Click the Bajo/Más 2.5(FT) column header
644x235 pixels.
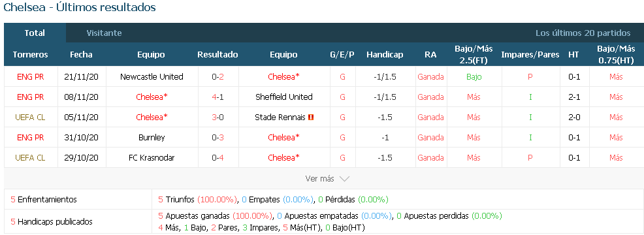[474, 55]
